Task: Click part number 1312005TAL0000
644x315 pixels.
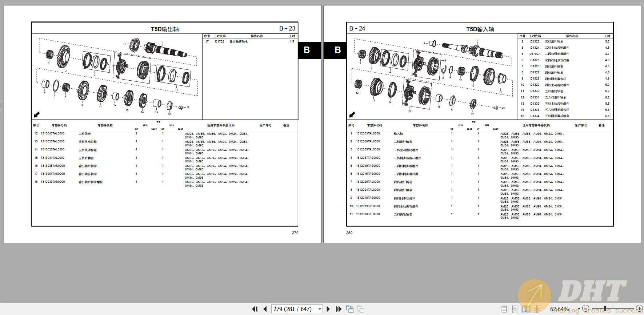Action: [x=368, y=150]
